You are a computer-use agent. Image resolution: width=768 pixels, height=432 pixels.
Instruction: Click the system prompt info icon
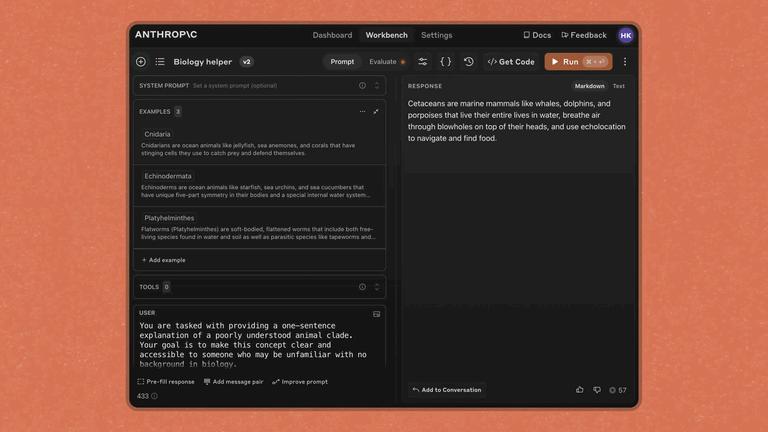[x=362, y=85]
